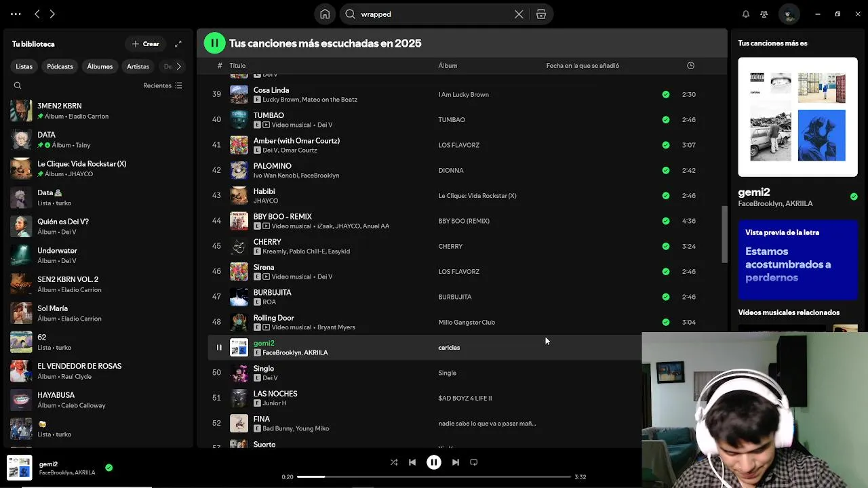Toggle saved checkmark in bottom now-playing bar

(108, 468)
